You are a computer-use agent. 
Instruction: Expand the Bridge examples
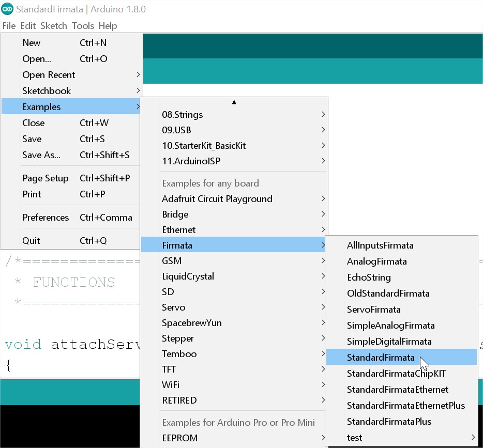[x=234, y=214]
